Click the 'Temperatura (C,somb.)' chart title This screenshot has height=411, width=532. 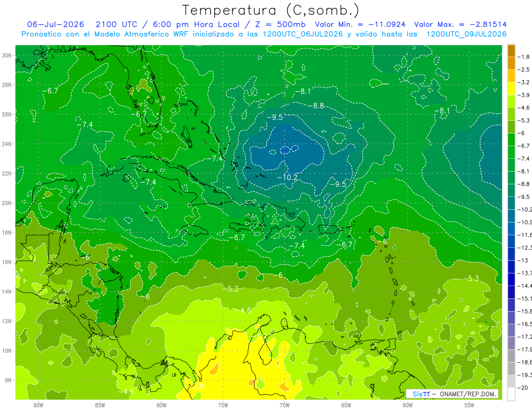[x=270, y=11]
